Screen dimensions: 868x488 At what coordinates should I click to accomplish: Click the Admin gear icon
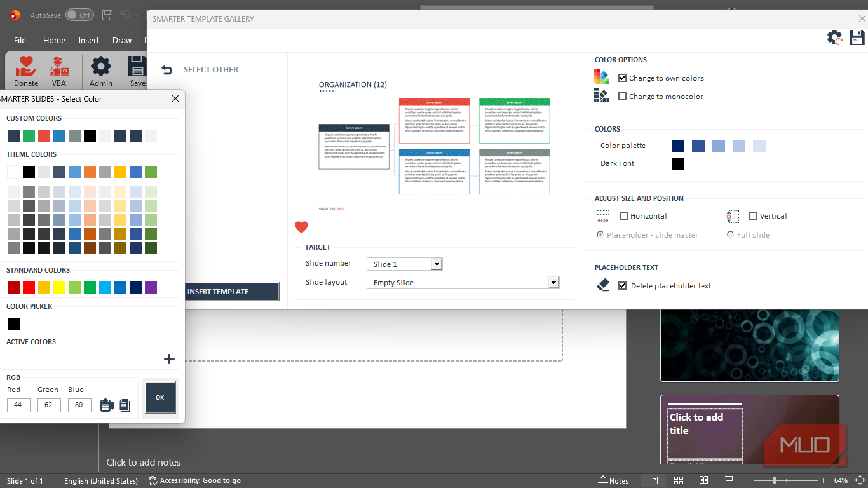pyautogui.click(x=101, y=66)
